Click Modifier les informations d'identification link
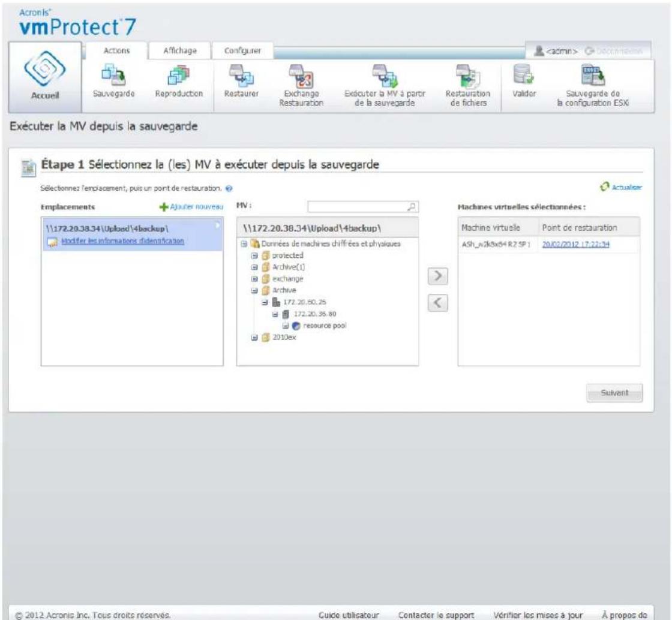672x620 pixels. coord(122,241)
